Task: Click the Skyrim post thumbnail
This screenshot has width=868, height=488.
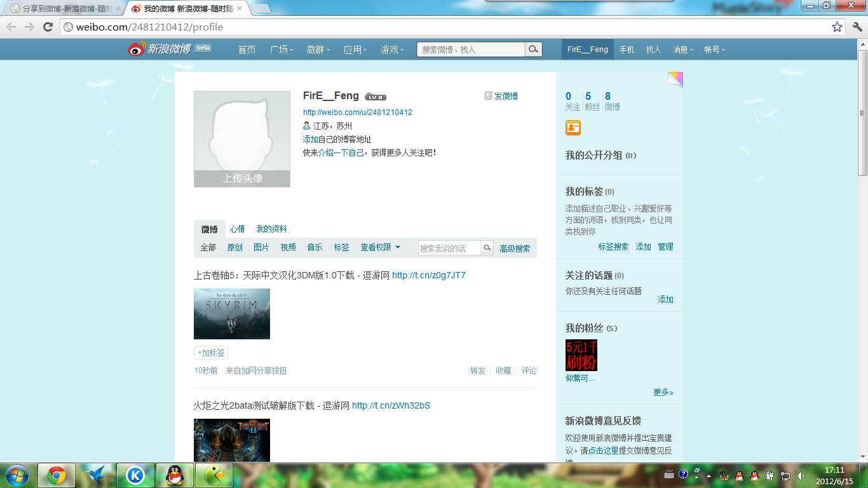Action: (x=232, y=314)
